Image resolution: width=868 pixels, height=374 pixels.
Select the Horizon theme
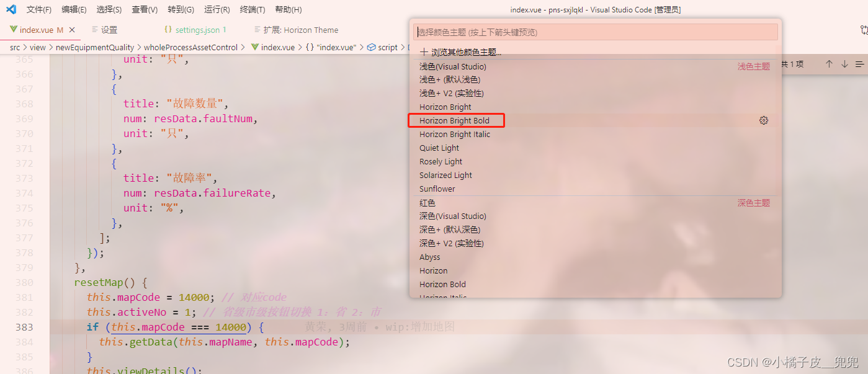[596, 270]
